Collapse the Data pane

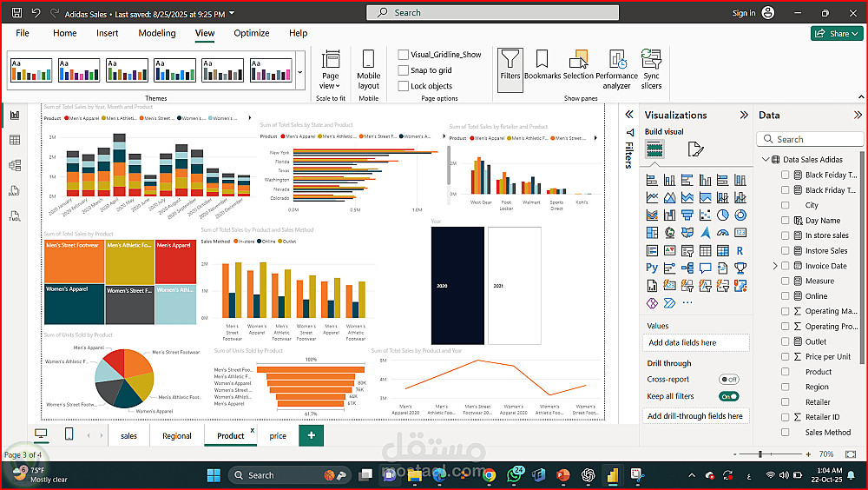(858, 115)
